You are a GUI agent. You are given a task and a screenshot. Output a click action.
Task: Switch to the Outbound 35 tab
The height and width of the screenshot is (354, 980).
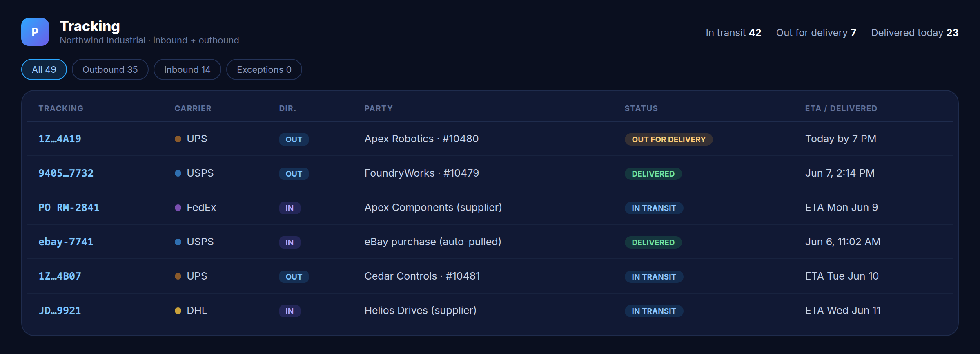click(110, 69)
